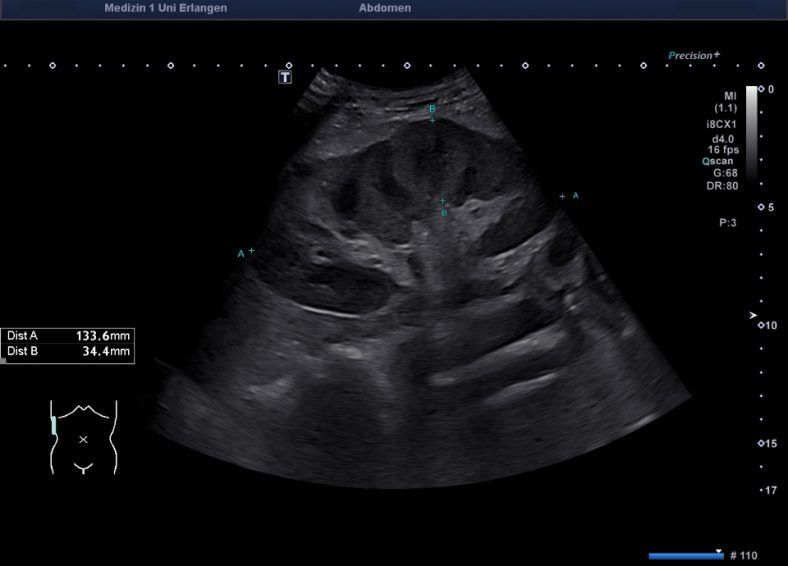Viewport: 788px width, 566px height.
Task: Click the T transducer orientation marker
Action: [x=285, y=77]
